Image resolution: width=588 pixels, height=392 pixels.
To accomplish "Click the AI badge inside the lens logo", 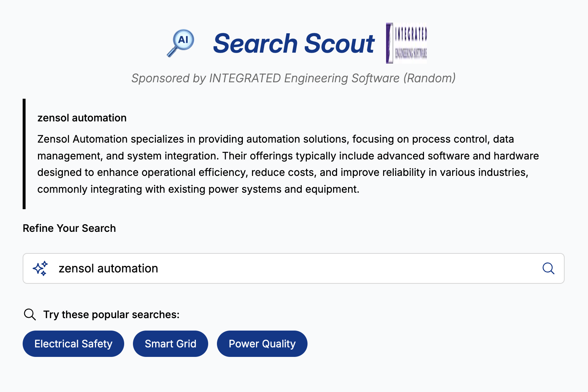I will (x=183, y=39).
